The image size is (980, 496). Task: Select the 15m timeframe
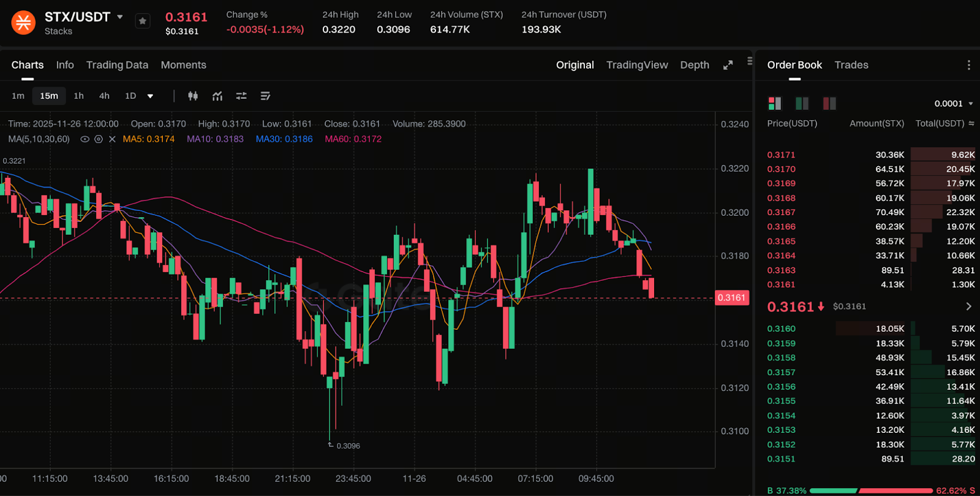pos(49,96)
